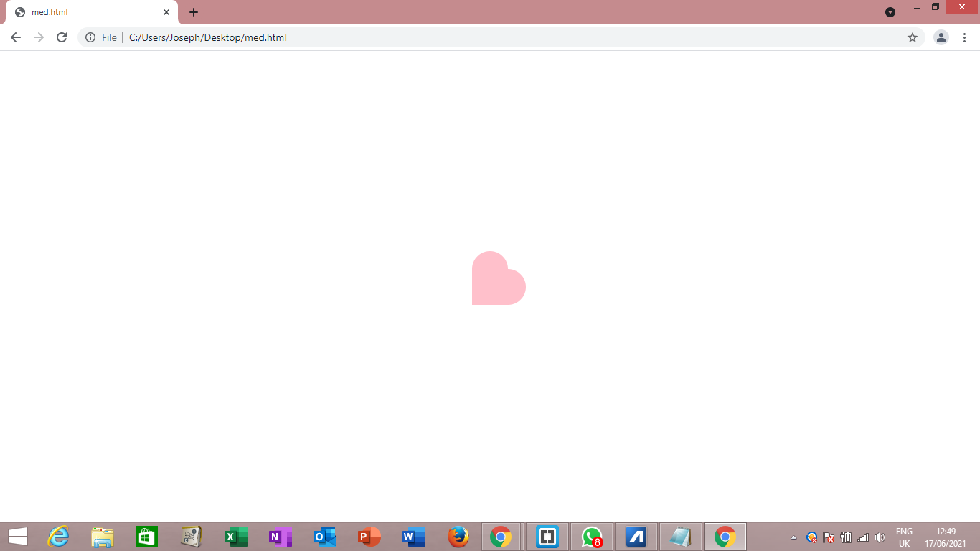980x551 pixels.
Task: Open Notepad from the taskbar
Action: (680, 536)
